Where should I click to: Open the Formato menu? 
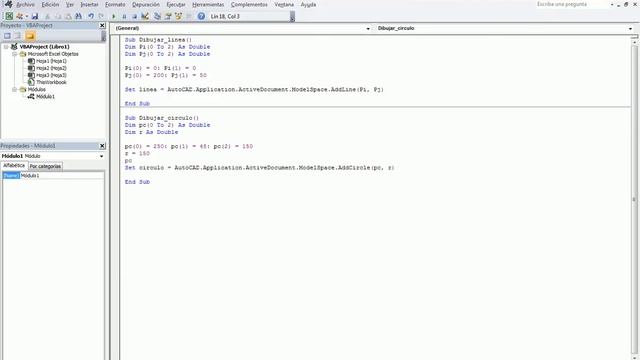115,4
